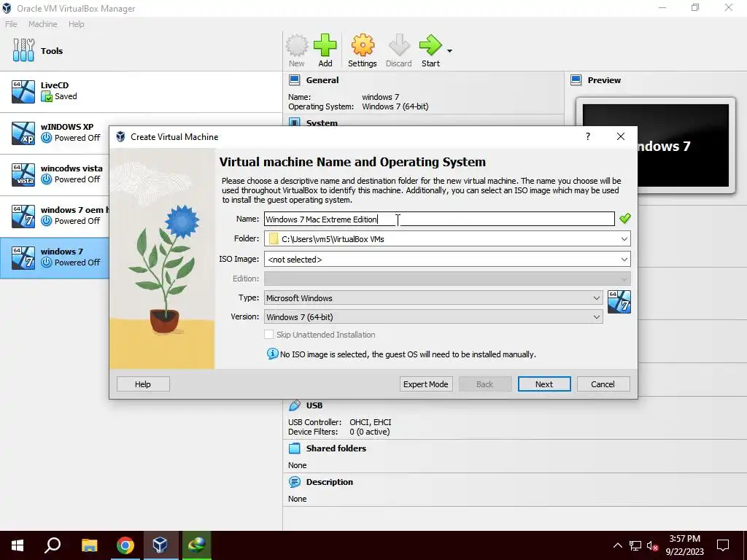747x560 pixels.
Task: Open the Help menu in menu bar
Action: 76,24
